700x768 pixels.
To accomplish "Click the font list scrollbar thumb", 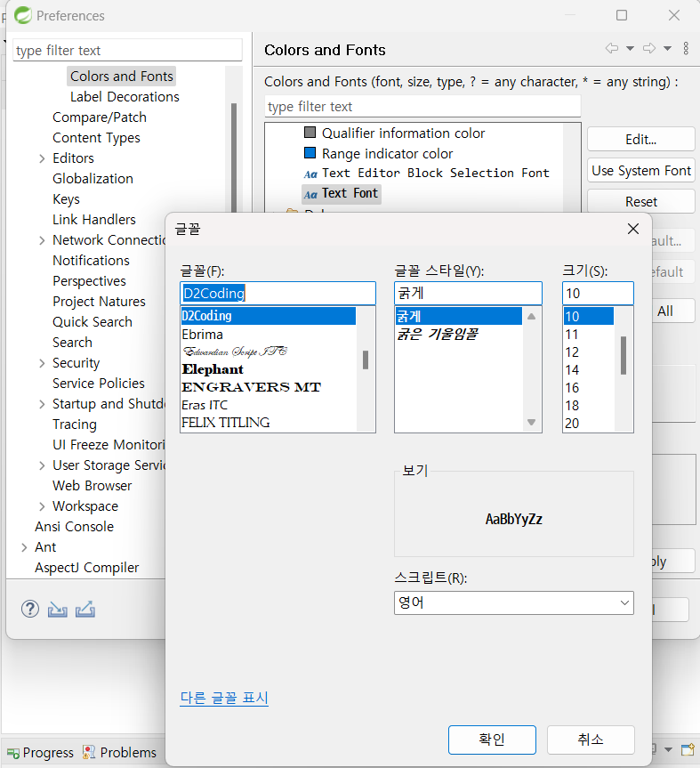I will coord(366,360).
